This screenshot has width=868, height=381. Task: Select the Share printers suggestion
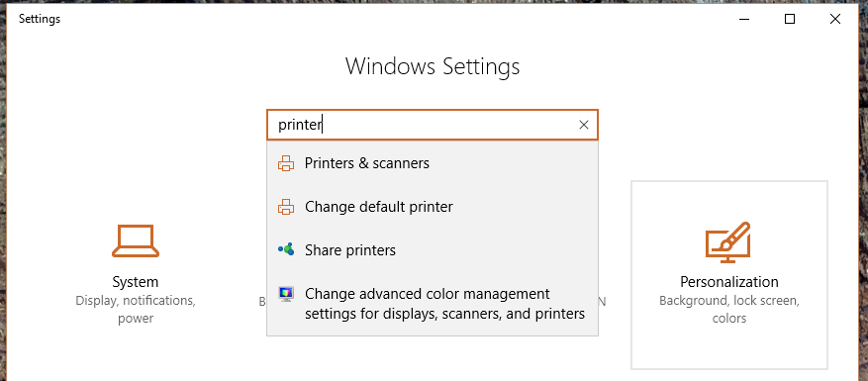click(433, 250)
